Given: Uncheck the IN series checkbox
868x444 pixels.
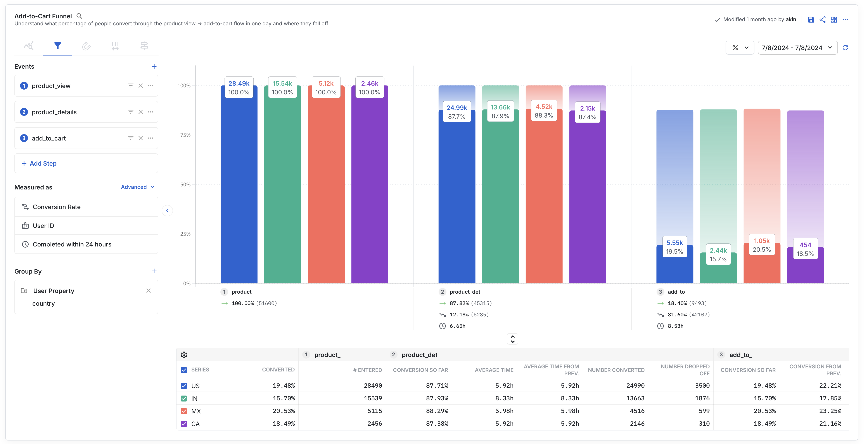Looking at the screenshot, I should [184, 399].
